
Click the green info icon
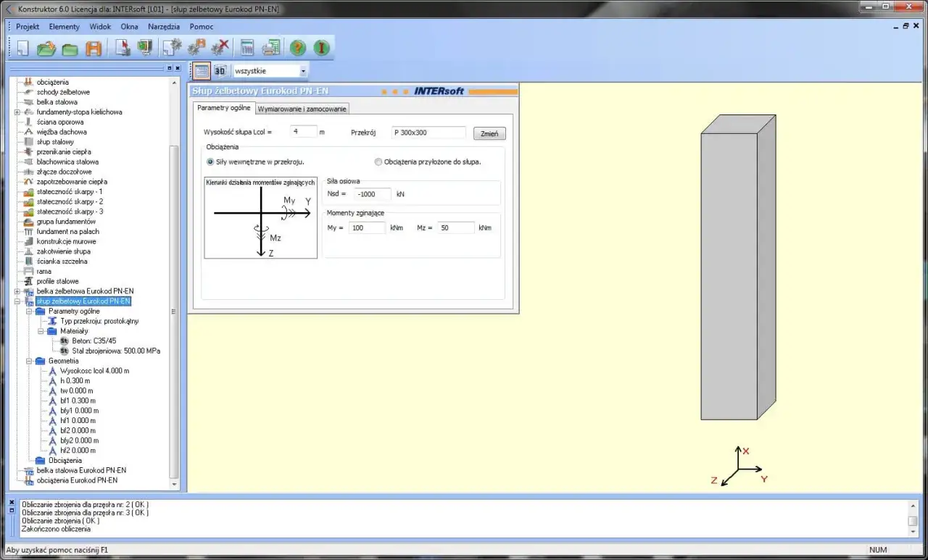click(321, 48)
